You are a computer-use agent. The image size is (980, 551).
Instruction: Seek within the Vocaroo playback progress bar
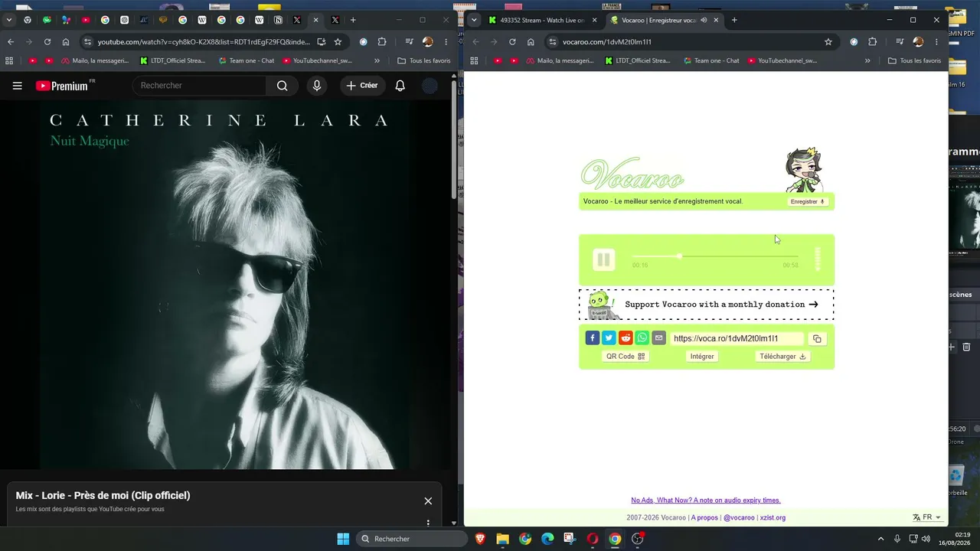(715, 256)
